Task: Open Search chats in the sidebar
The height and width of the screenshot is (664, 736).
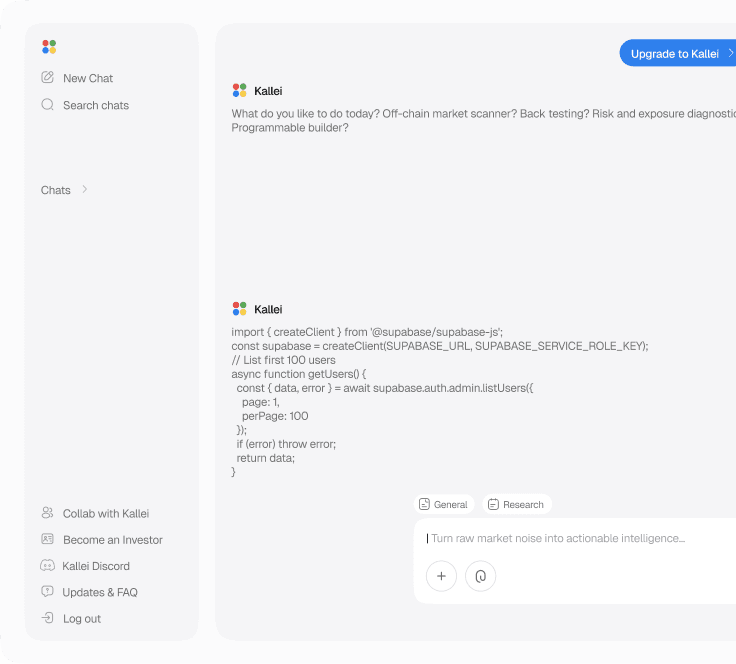Action: tap(96, 105)
